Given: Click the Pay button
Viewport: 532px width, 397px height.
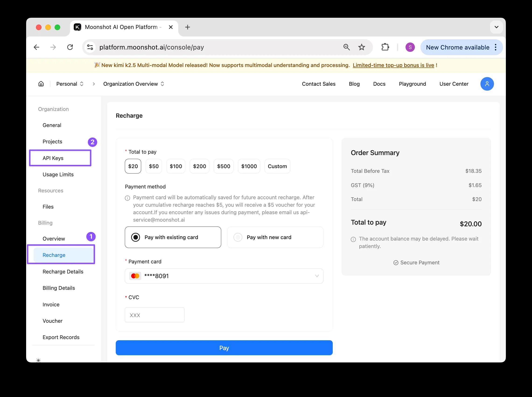Looking at the screenshot, I should tap(224, 347).
